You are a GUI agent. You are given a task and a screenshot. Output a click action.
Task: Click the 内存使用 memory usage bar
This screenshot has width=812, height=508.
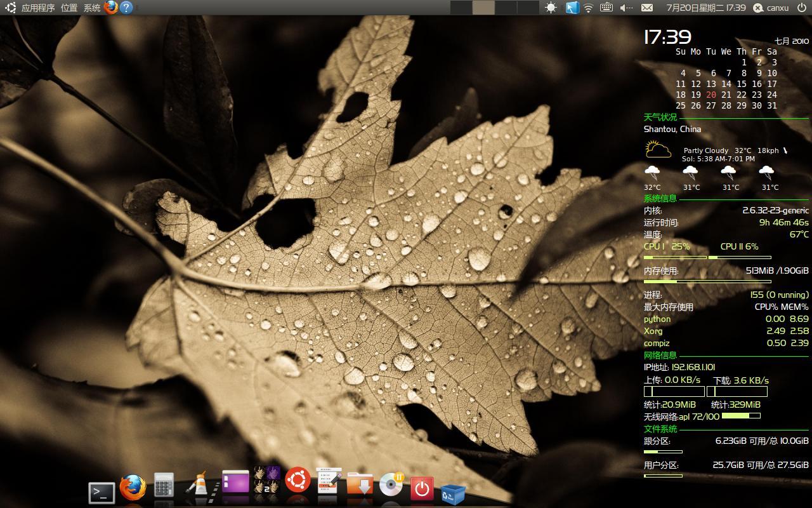[707, 281]
